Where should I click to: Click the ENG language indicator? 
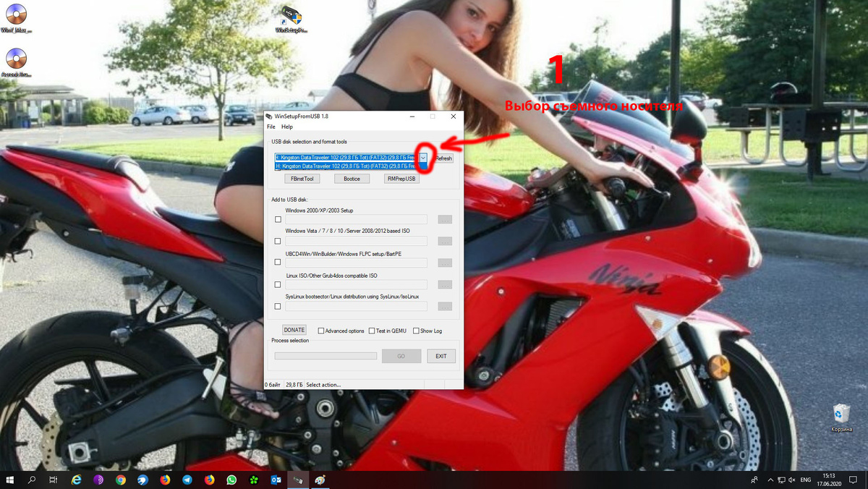click(x=805, y=480)
